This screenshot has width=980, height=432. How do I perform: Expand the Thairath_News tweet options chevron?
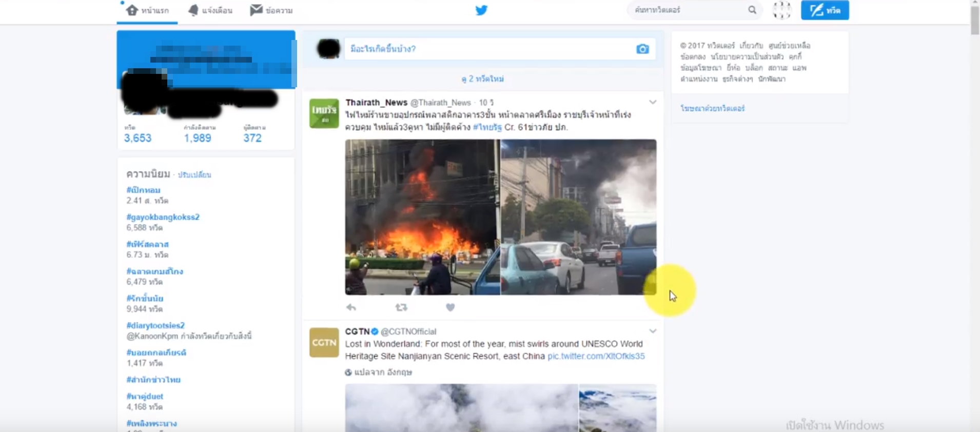pos(653,102)
